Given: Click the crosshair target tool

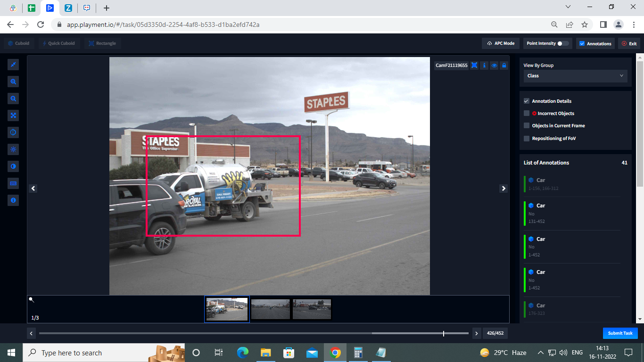Looking at the screenshot, I should 13,132.
